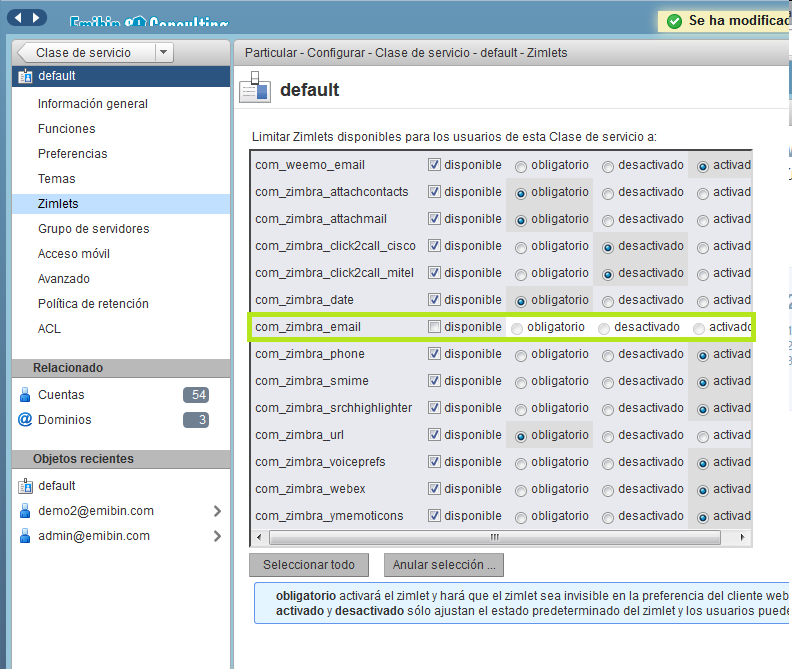Click the Cuentas user icon
This screenshot has width=792, height=669.
click(x=25, y=395)
